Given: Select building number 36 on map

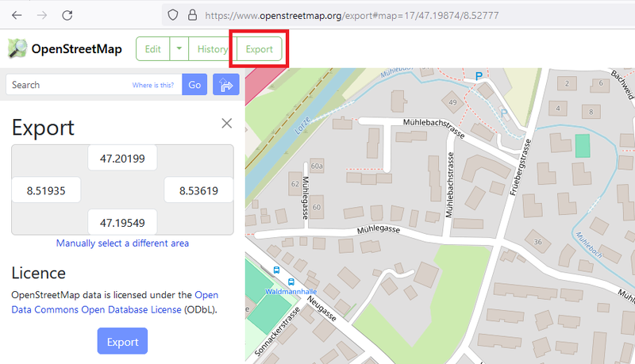Looking at the screenshot, I should pos(538,242).
